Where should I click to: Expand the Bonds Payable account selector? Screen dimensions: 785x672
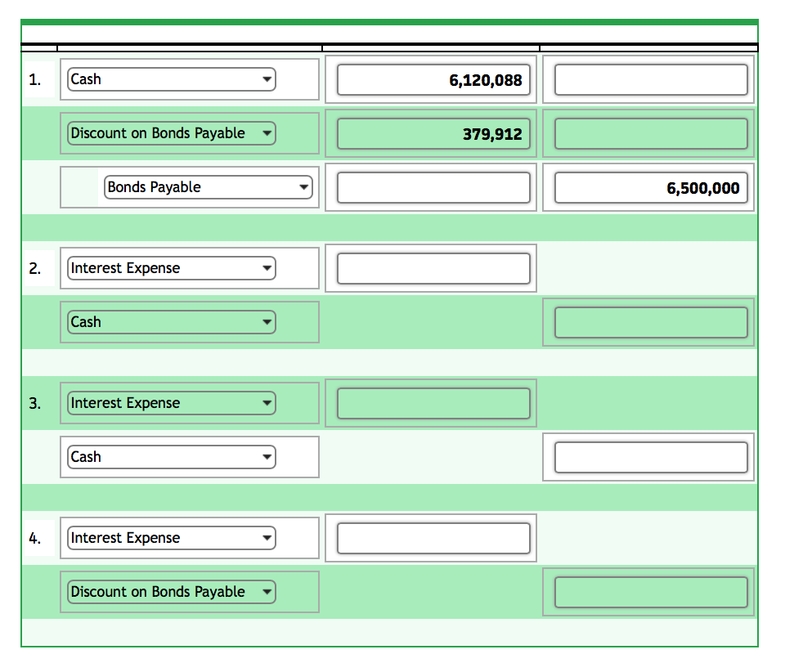click(x=303, y=186)
